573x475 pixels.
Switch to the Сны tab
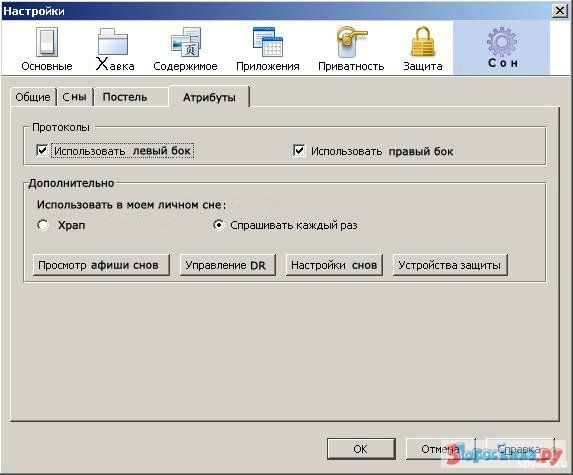[x=75, y=97]
